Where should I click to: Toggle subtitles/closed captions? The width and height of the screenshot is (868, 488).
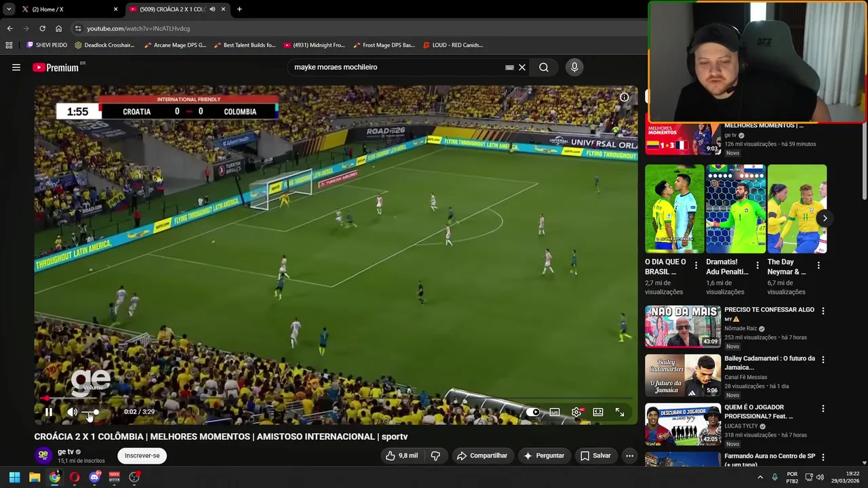(555, 411)
